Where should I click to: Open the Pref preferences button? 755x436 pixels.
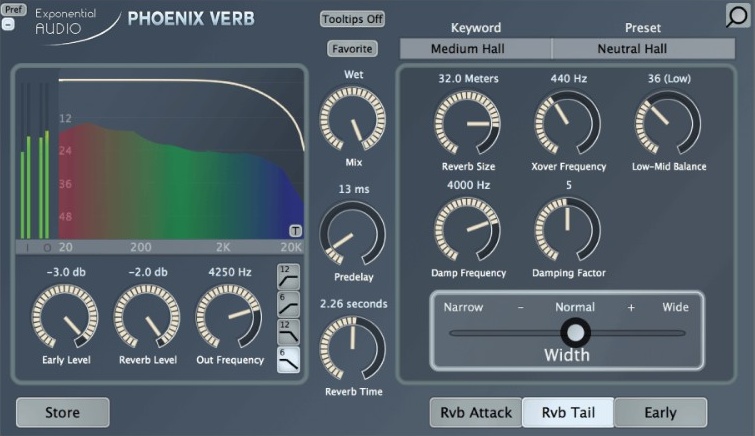coord(13,9)
